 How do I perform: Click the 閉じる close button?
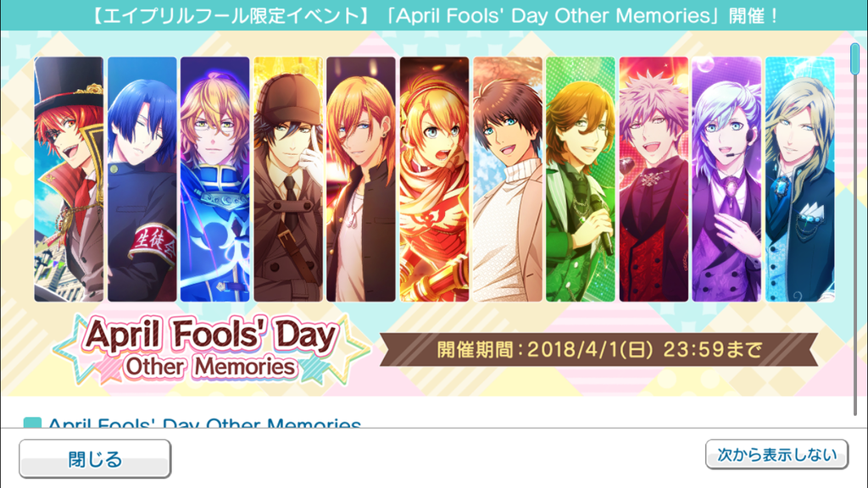(x=95, y=458)
